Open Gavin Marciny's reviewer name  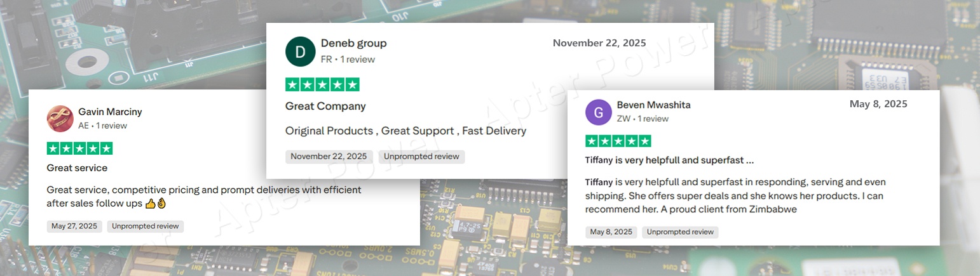pos(110,112)
